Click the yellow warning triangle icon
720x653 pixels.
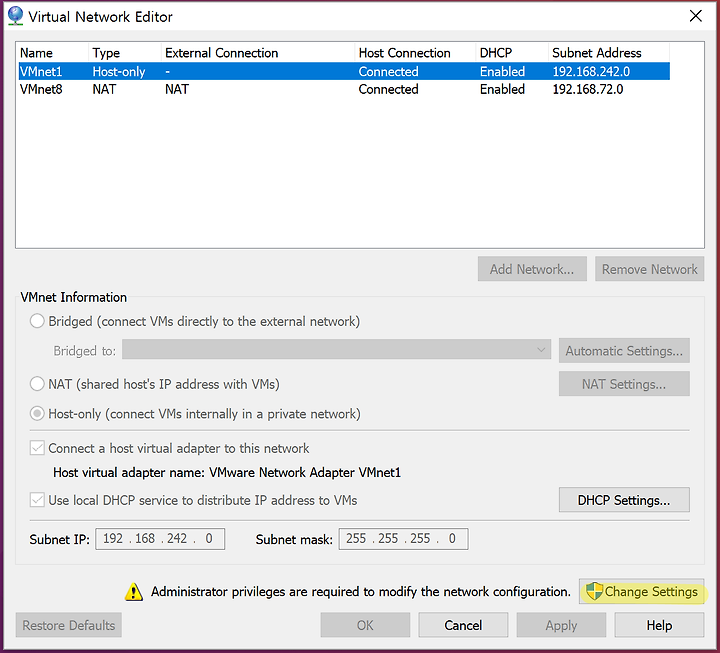(134, 591)
